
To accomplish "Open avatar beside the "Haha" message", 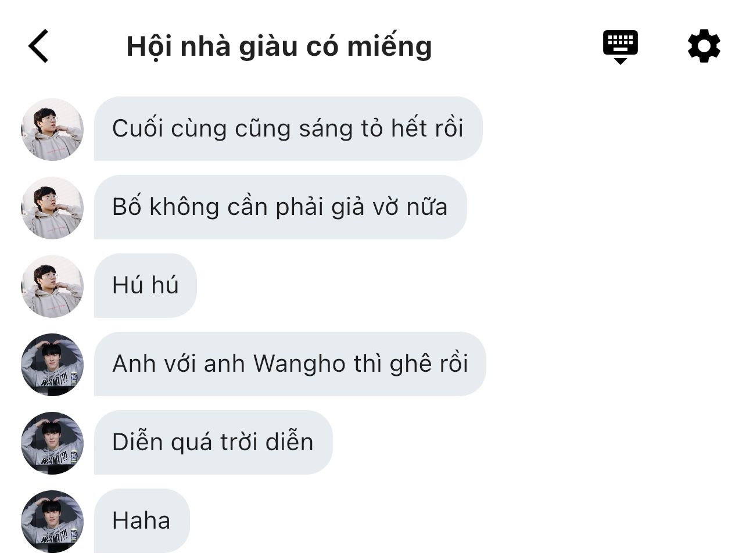I will pyautogui.click(x=52, y=521).
